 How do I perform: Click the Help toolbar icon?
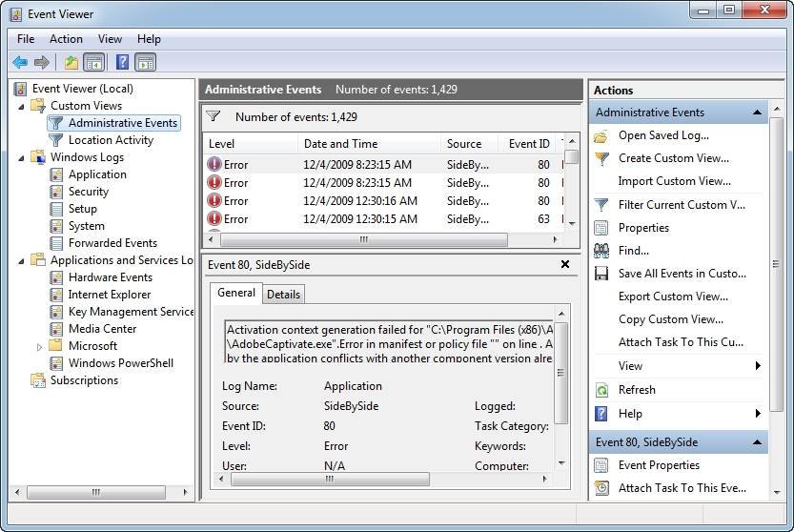click(122, 62)
